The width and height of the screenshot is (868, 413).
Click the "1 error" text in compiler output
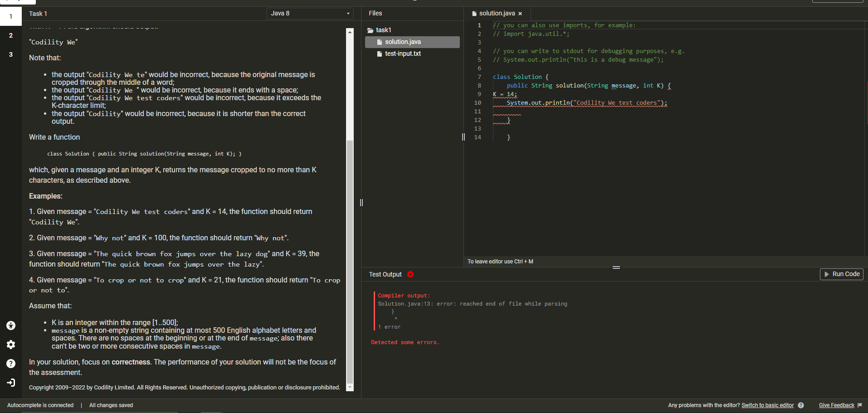[389, 327]
